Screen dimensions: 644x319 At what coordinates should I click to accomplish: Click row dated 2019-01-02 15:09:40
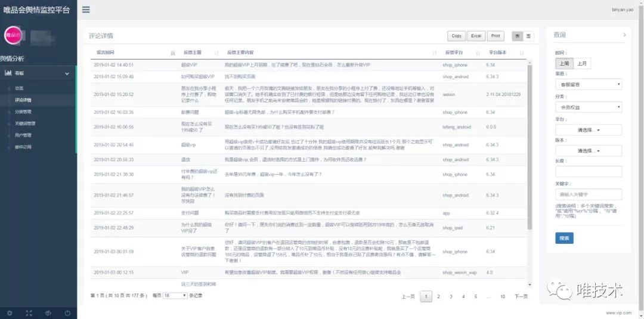(308, 77)
